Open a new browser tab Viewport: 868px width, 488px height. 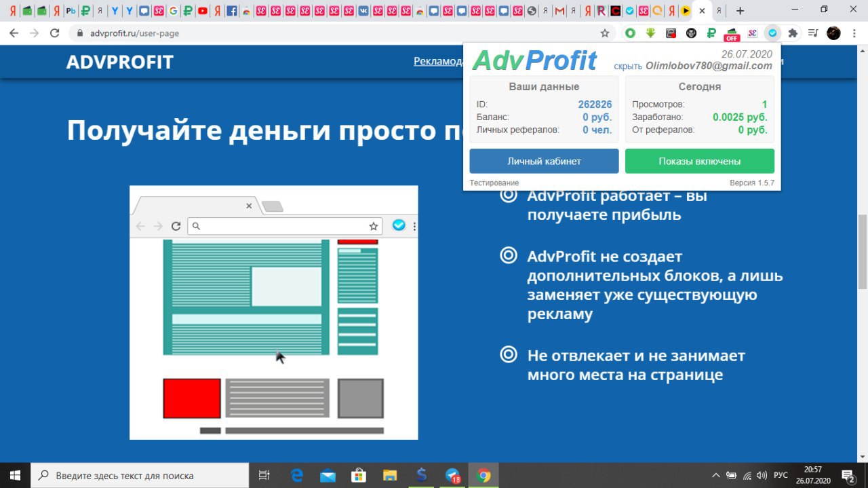(740, 11)
